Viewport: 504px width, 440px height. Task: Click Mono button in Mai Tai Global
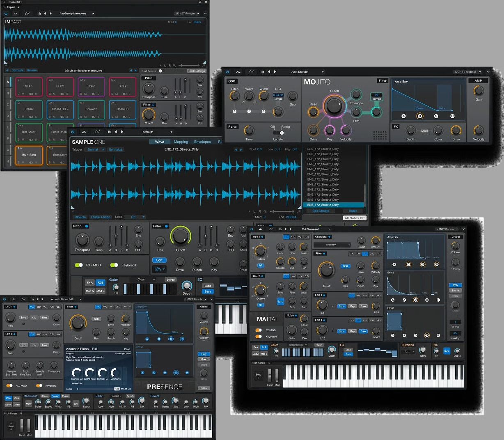[456, 290]
